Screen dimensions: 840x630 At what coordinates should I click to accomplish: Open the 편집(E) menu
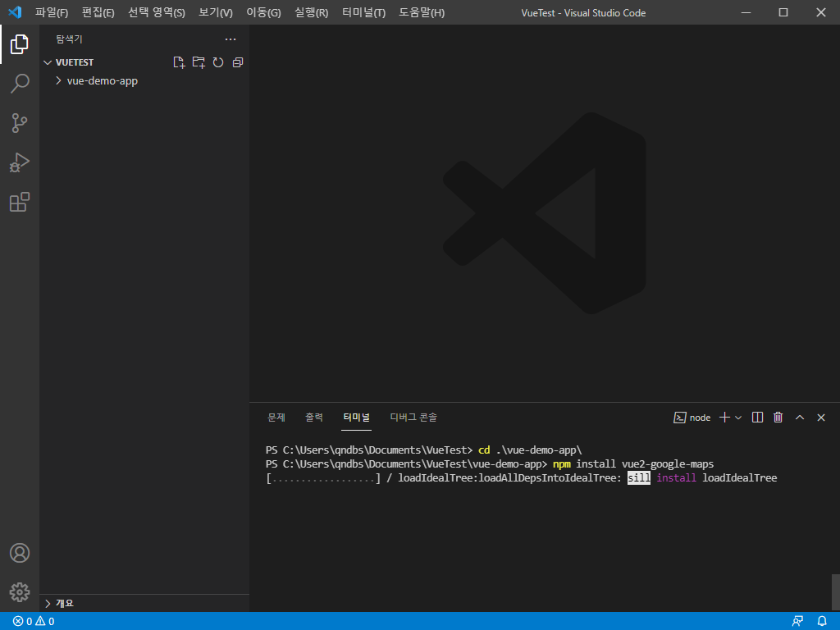tap(98, 12)
